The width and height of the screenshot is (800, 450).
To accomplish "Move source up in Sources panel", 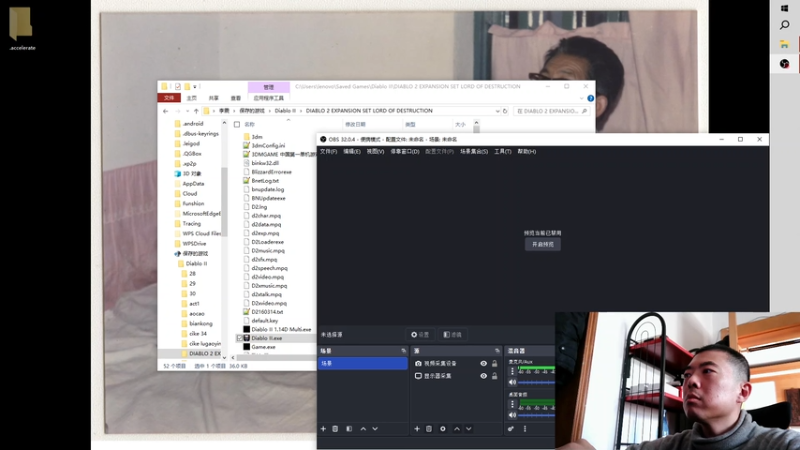I will 457,429.
